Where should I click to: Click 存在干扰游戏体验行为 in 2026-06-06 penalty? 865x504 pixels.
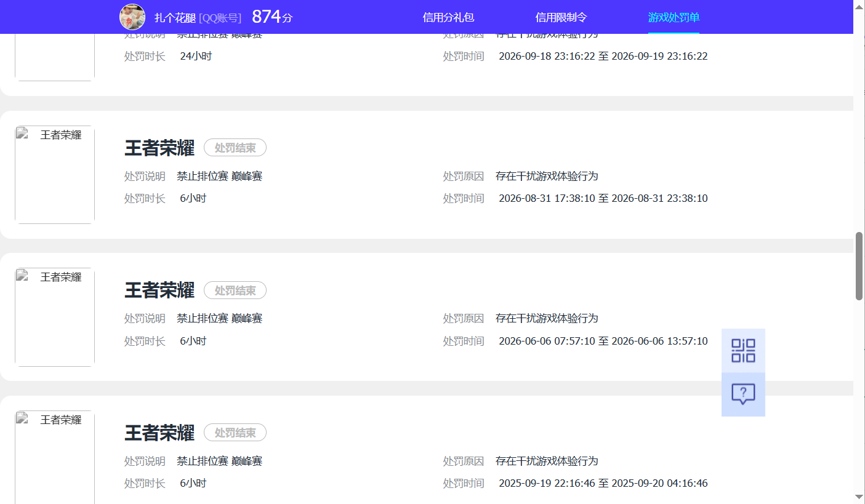[x=547, y=318]
